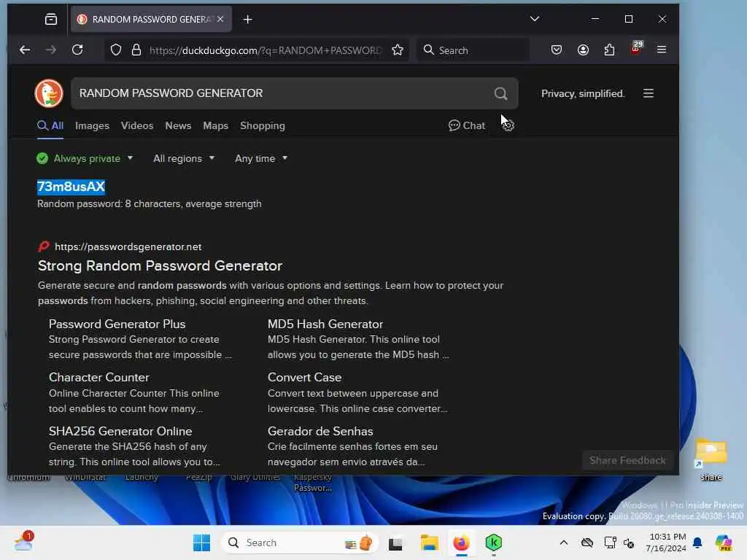Open Password Generator Plus sitelink
The image size is (747, 560).
(x=117, y=324)
